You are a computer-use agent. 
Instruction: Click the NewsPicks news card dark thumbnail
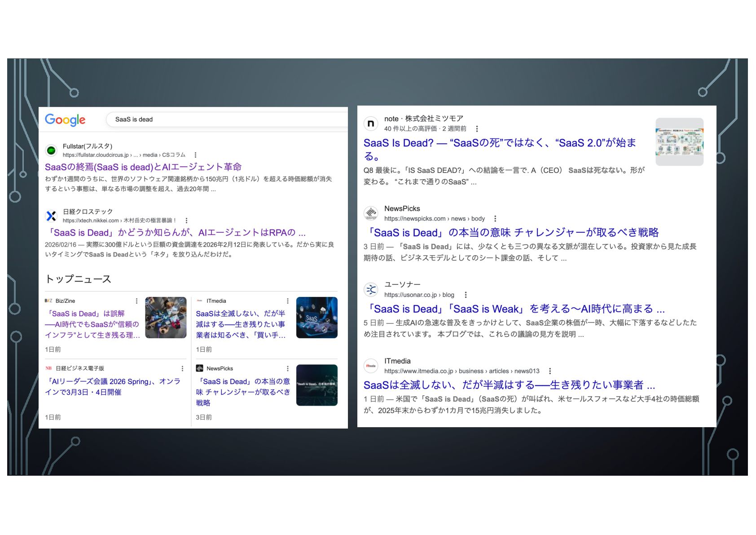317,385
